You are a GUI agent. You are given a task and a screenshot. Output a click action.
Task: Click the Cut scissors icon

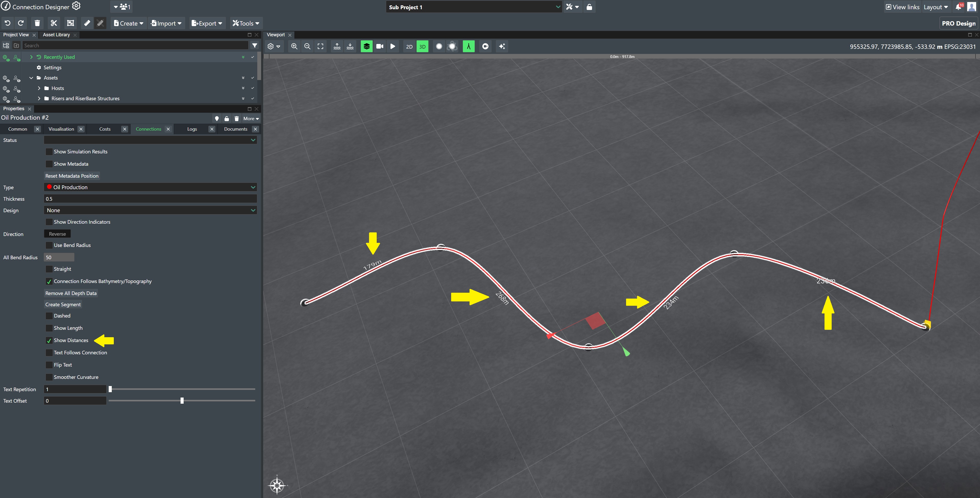point(54,23)
